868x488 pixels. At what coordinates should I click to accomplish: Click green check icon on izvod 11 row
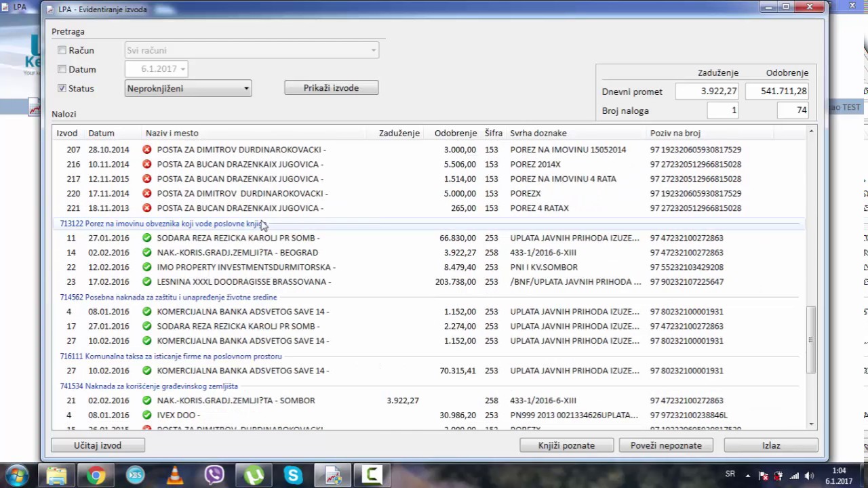pyautogui.click(x=146, y=238)
